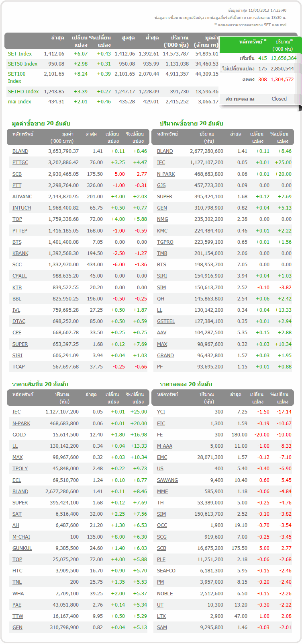Open the mai Index link
Image resolution: width=302 pixels, height=644 pixels.
coord(19,102)
